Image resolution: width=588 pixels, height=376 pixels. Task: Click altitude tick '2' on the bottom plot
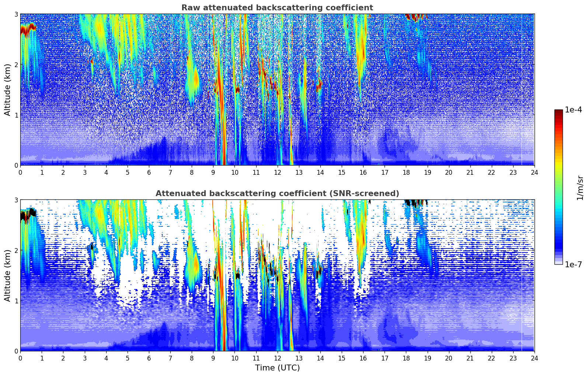point(16,250)
